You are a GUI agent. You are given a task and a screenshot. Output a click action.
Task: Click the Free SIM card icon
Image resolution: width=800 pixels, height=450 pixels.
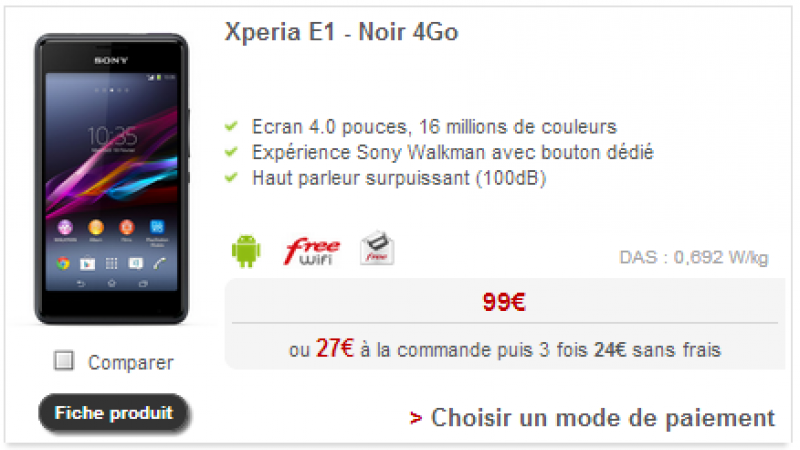click(377, 248)
